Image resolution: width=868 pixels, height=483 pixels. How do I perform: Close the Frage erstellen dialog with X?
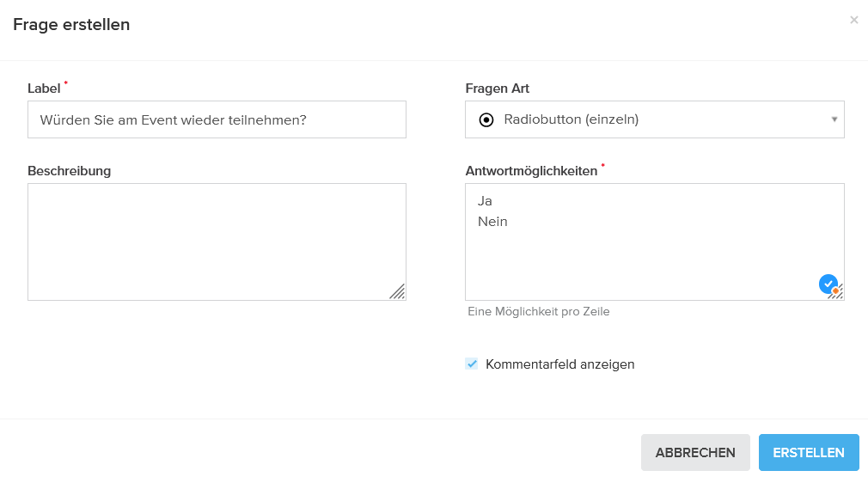pos(853,20)
